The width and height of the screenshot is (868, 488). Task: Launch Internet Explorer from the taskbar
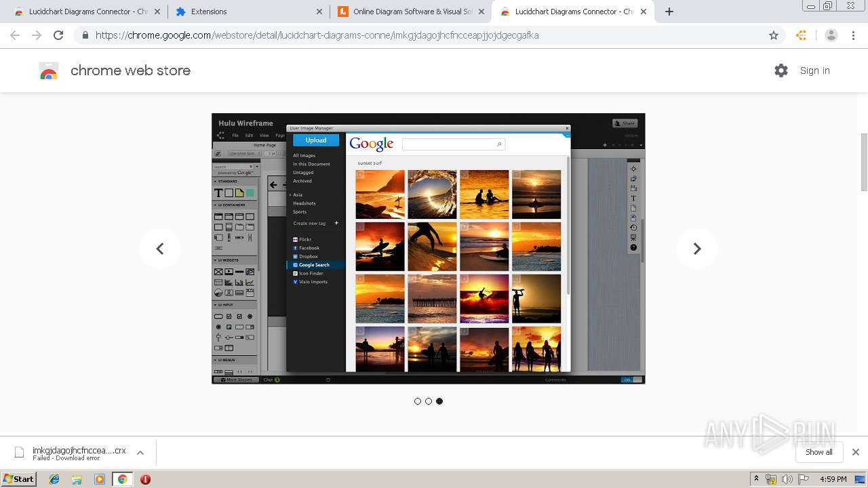(54, 479)
